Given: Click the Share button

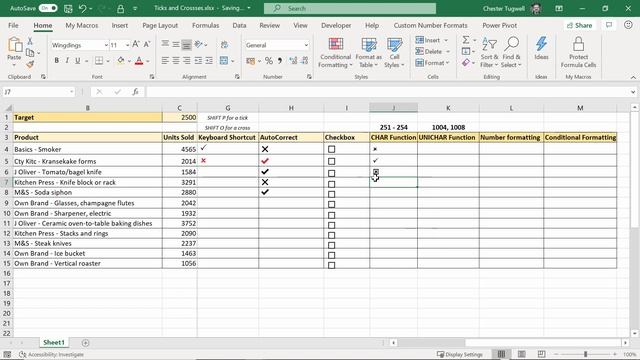Looking at the screenshot, I should pos(580,25).
